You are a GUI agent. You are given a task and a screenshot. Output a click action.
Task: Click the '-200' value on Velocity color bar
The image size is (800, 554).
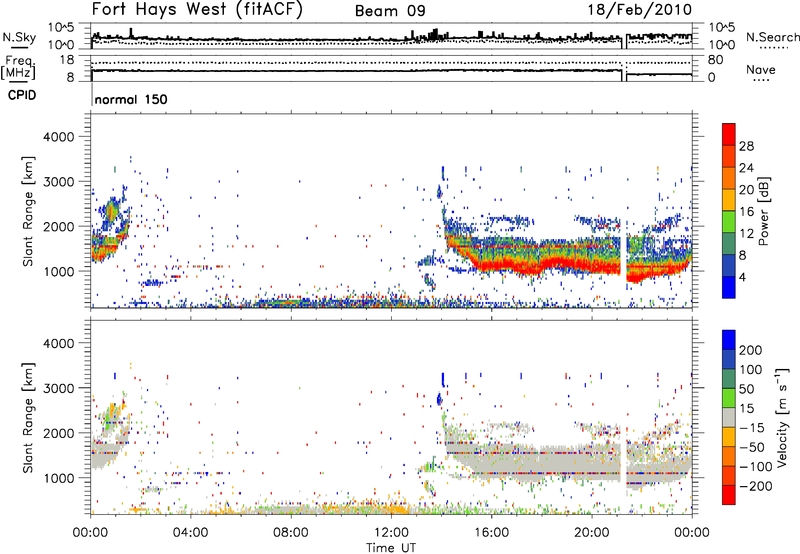pyautogui.click(x=754, y=486)
